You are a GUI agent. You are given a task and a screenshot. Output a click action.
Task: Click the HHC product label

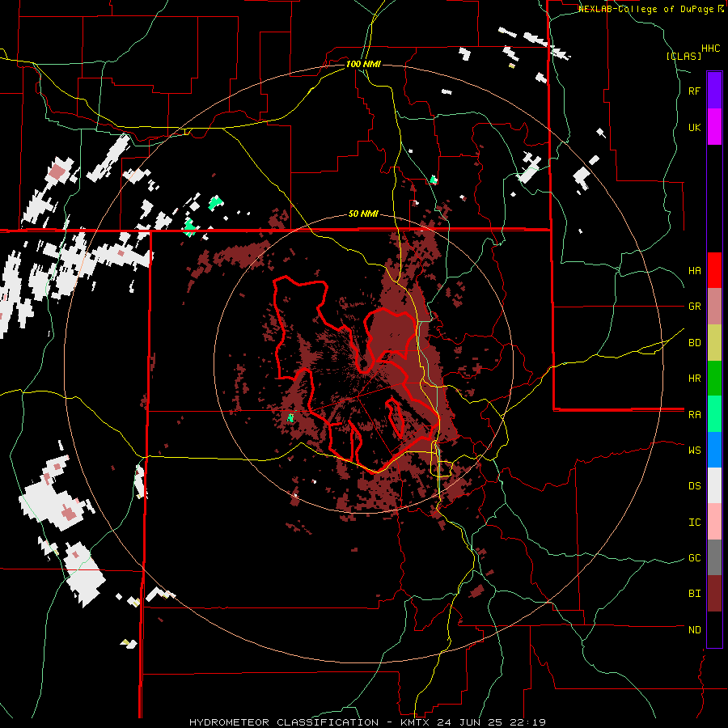tap(711, 49)
